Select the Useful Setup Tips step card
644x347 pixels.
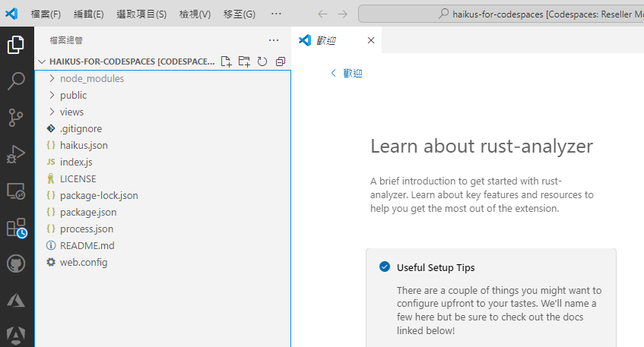pos(491,298)
